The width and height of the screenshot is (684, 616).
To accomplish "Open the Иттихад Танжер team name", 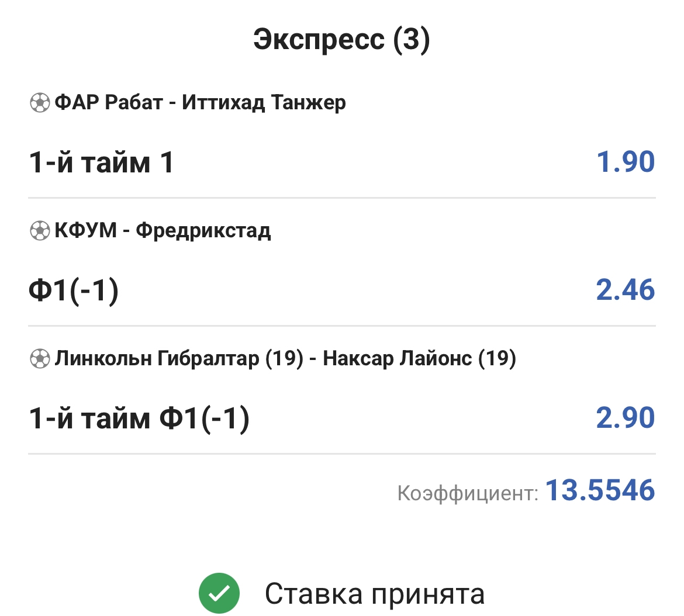I will tap(264, 103).
